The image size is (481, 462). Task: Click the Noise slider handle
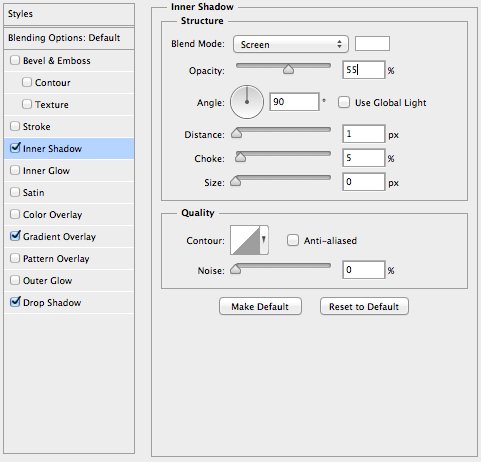point(235,268)
